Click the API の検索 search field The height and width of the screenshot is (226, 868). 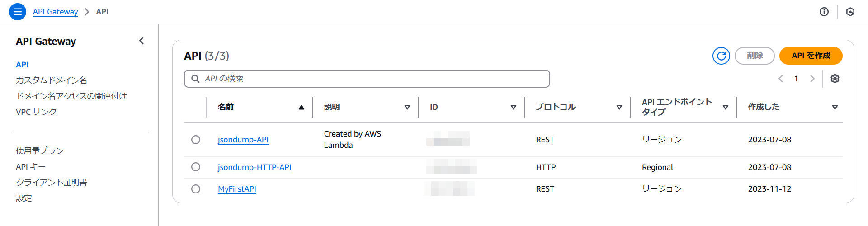[367, 79]
